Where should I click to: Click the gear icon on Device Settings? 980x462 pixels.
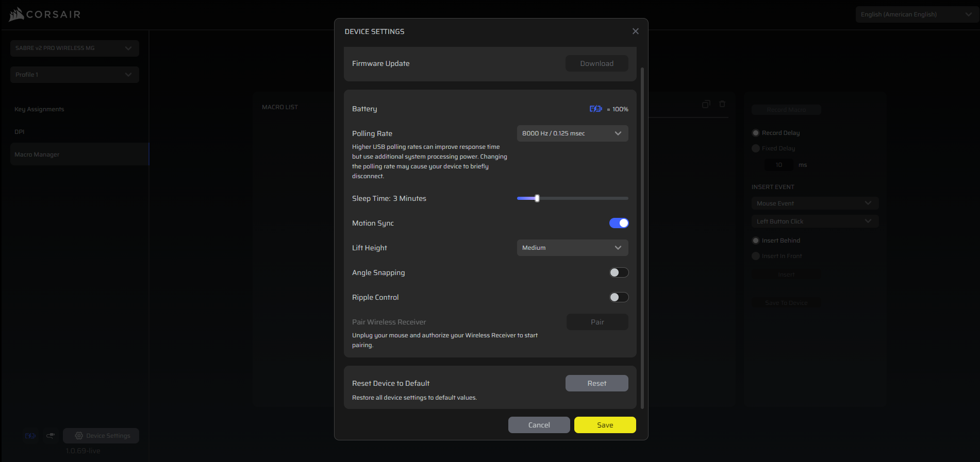tap(79, 436)
